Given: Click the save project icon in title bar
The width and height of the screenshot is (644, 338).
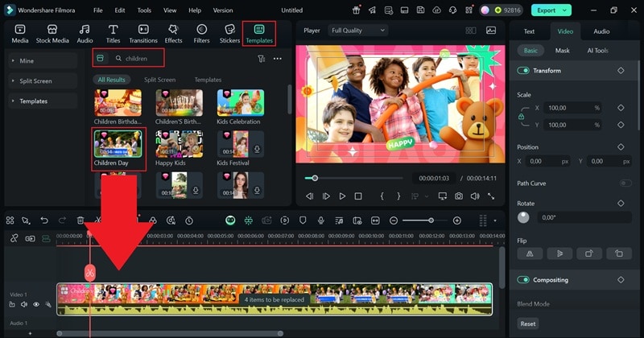Looking at the screenshot, I should coord(420,10).
